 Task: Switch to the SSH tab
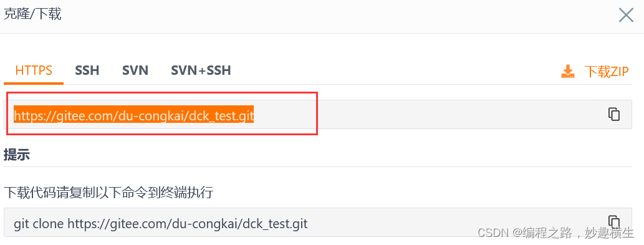87,70
